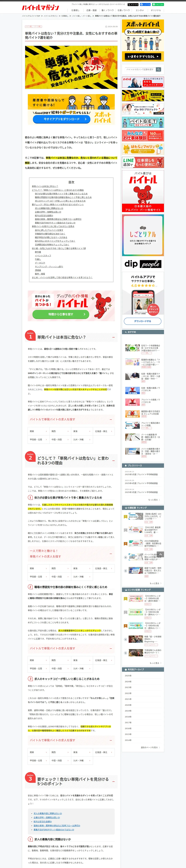
Task: Open the みんなのお仕事体験談 banner
Action: (x=143, y=136)
